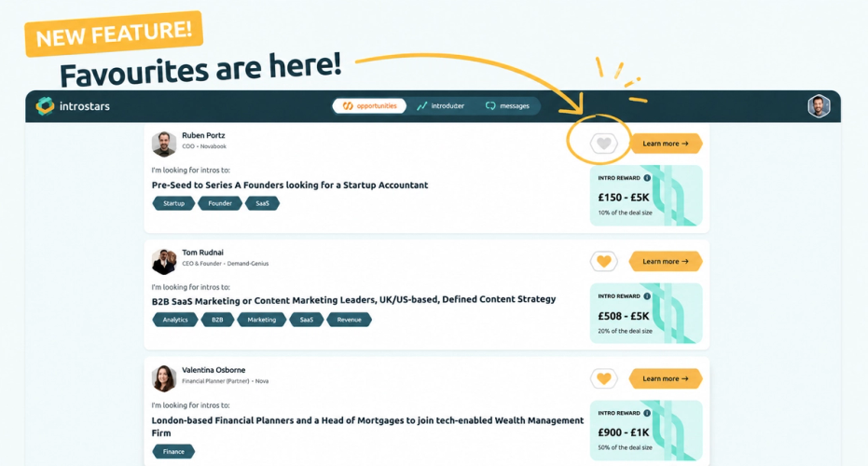Select the SaaS tag on Tom Rudnai's card
The image size is (868, 466).
(x=306, y=320)
